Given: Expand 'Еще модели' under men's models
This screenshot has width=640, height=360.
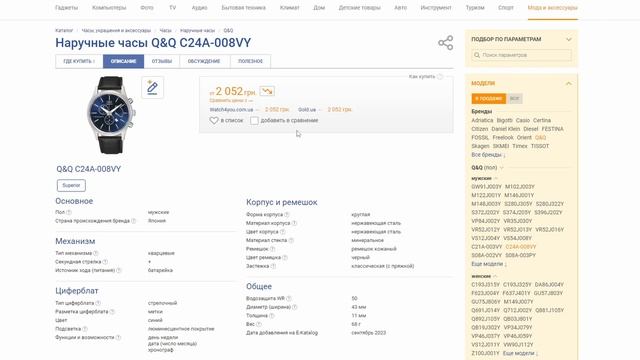Looking at the screenshot, I should [489, 264].
